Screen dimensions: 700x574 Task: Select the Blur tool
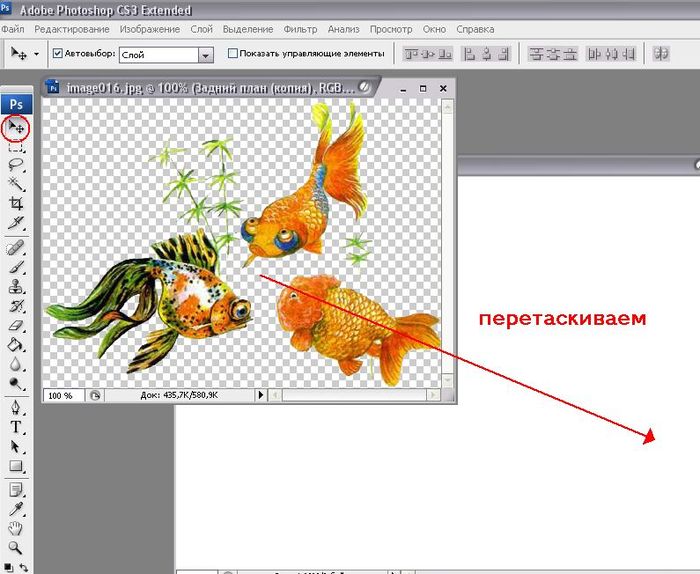16,364
